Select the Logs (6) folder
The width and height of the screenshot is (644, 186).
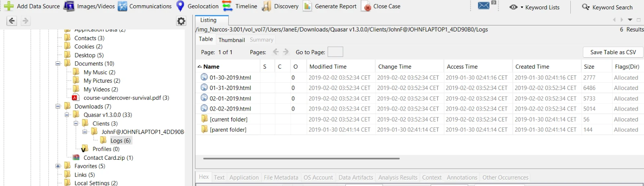(120, 140)
